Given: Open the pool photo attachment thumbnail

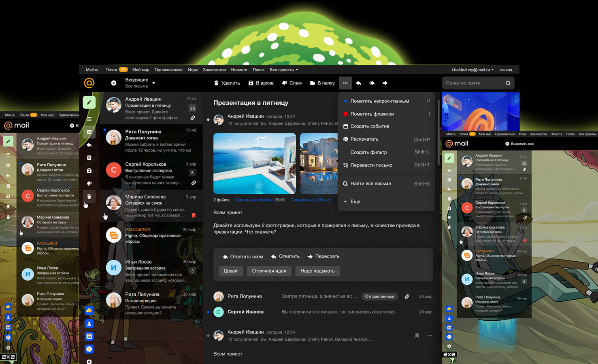Looking at the screenshot, I should [x=255, y=163].
